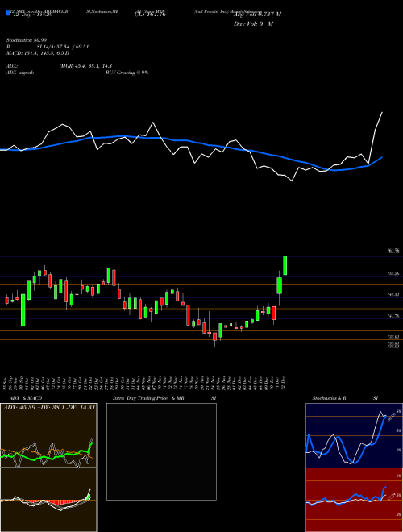The width and height of the screenshot is (403, 532).
Task: Click the 'Stochastics & R' panel title
Action: pos(330,398)
